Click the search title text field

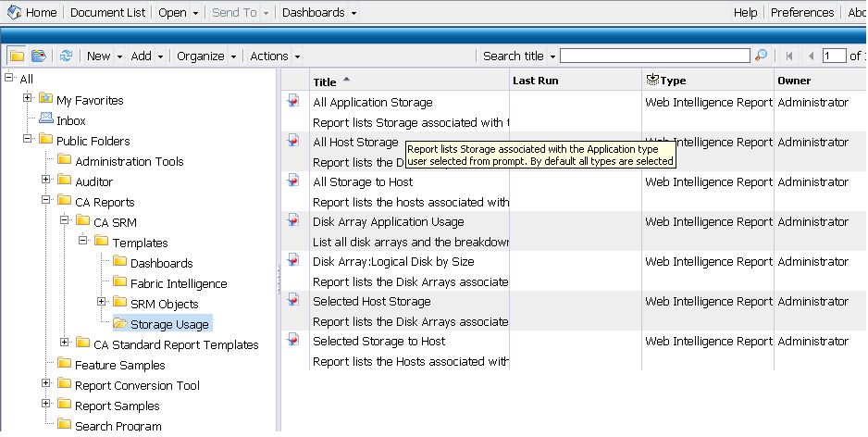pyautogui.click(x=654, y=56)
